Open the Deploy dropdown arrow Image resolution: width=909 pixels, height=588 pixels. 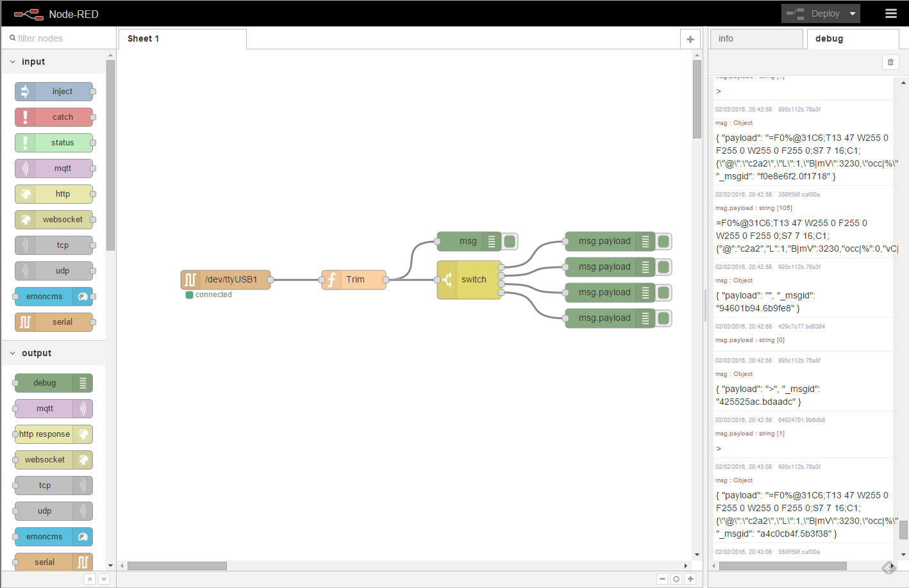pos(853,13)
